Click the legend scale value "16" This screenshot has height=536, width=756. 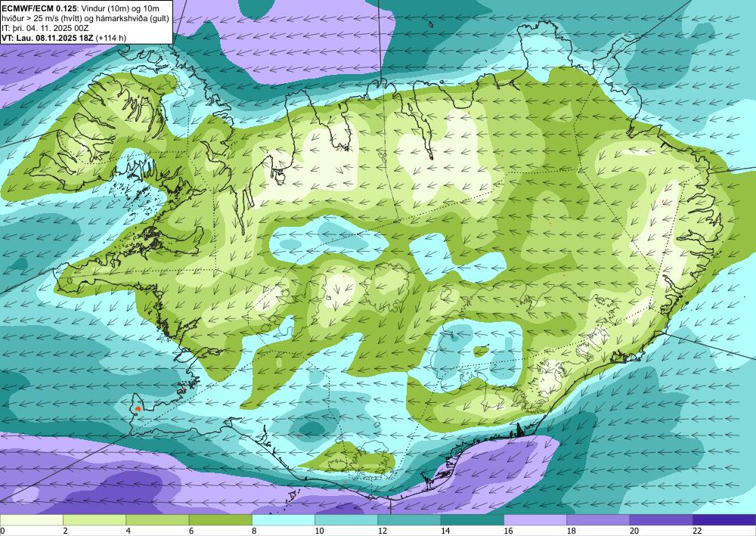508,531
